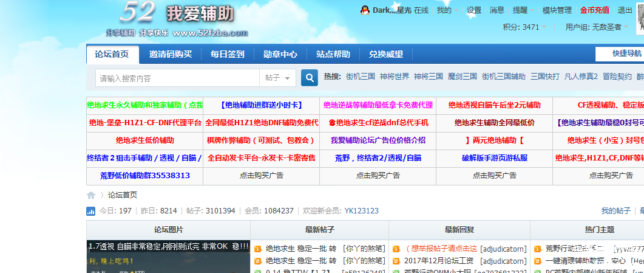The image size is (644, 273).
Task: Open the ad 全自动发卡平台-永发卡-卡密寄售
Action: click(x=261, y=158)
